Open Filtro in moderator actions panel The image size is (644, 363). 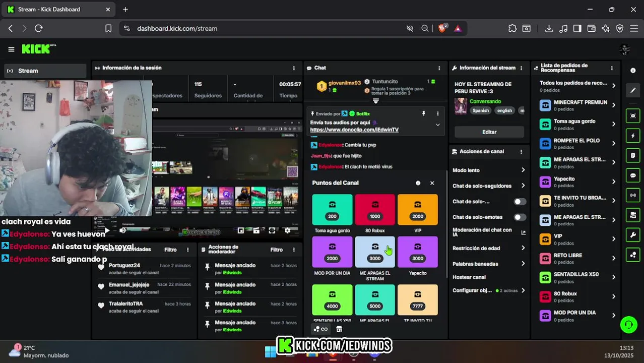(276, 250)
